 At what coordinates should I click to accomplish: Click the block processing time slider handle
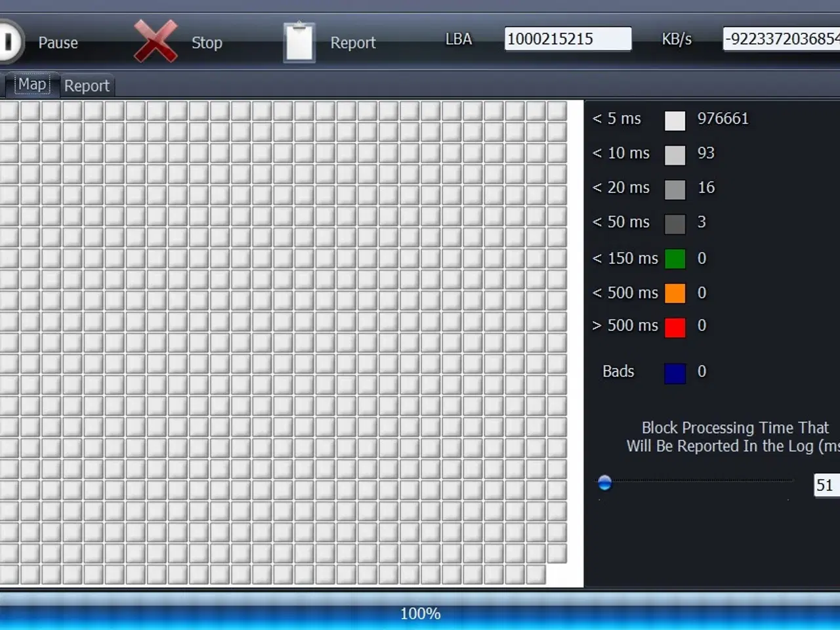(605, 483)
